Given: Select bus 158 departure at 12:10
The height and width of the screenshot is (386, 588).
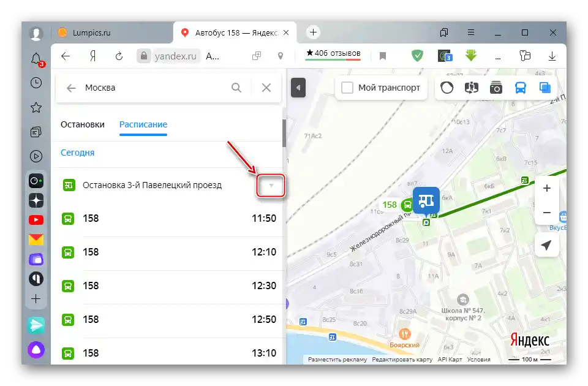Looking at the screenshot, I should point(169,252).
